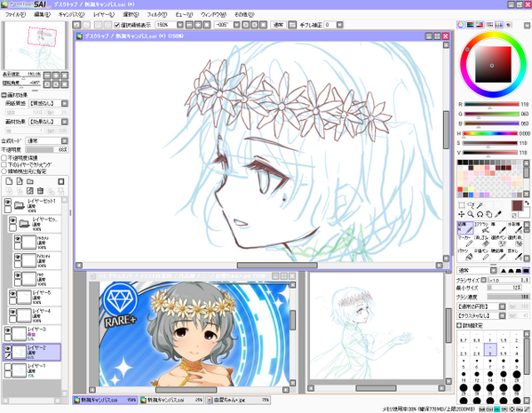The height and width of the screenshot is (413, 532).
Task: Select the rectangular selection tool
Action: click(462, 205)
